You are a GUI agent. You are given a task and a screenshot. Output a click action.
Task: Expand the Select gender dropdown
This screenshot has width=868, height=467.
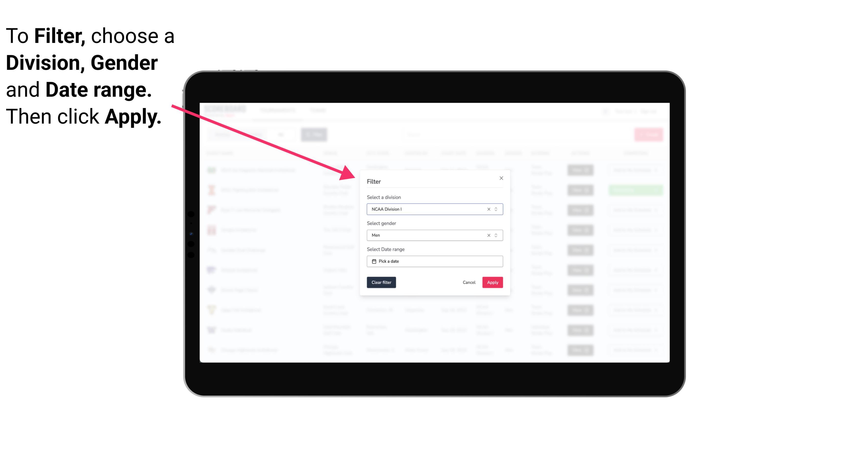[497, 235]
